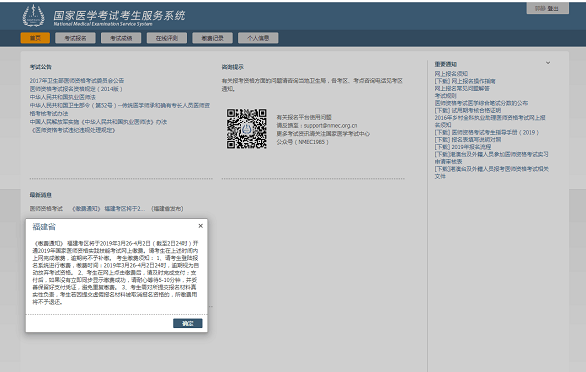Click the 公众号 (NMEC1985) text
Viewport: 586px width, 372px height.
[302, 142]
